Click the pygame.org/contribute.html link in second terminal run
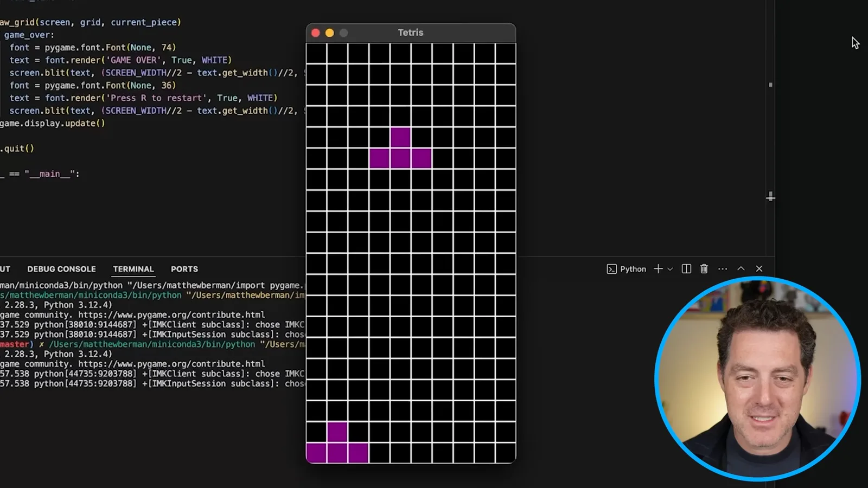This screenshot has width=868, height=488. (171, 364)
